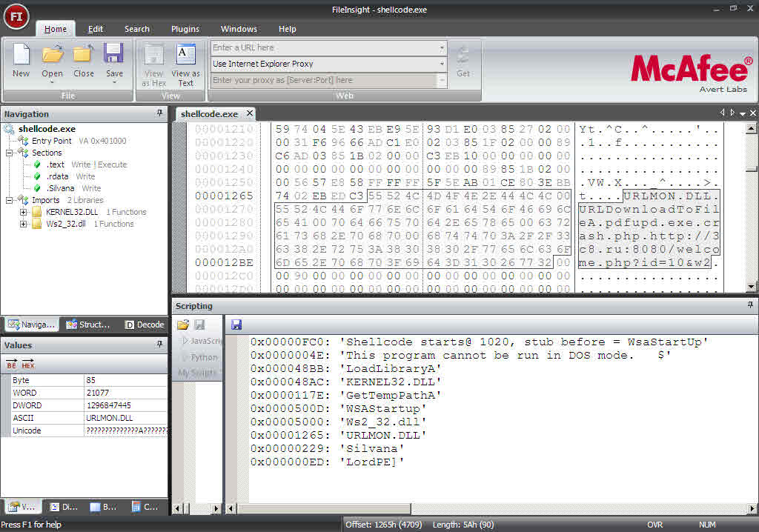Click the hex view vertical scroll thumb
Viewport: 759px width, 532px height.
coord(751,168)
